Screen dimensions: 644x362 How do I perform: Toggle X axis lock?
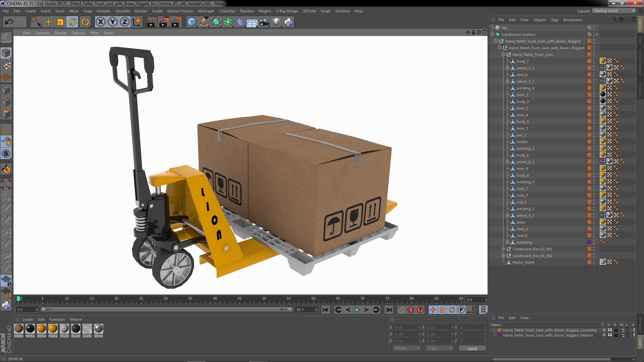pyautogui.click(x=100, y=22)
